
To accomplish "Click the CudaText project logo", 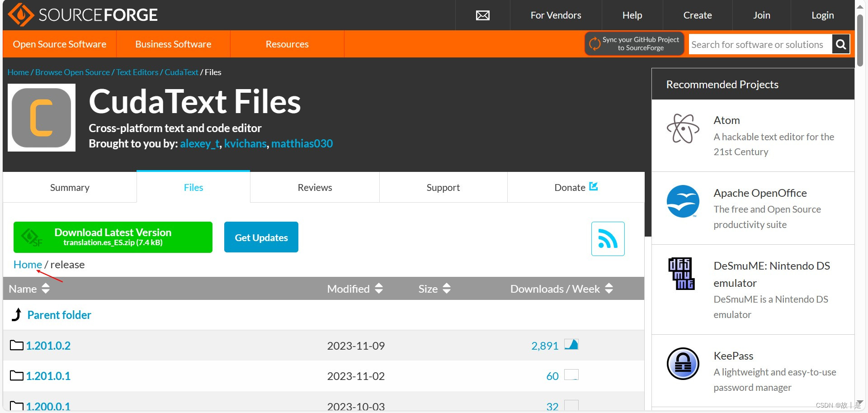I will tap(42, 118).
